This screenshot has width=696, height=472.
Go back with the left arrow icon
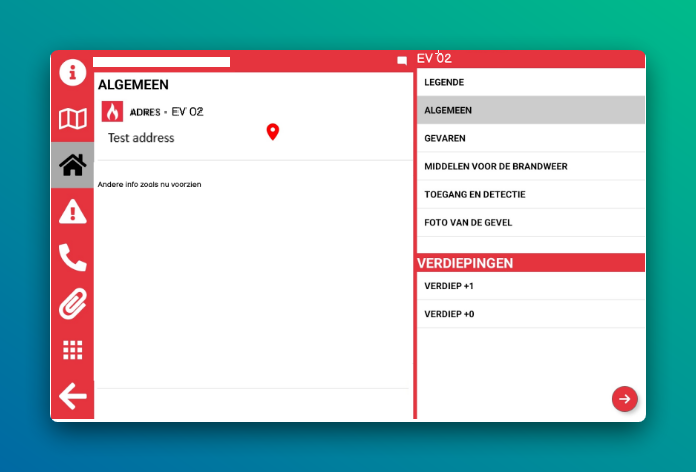[72, 396]
